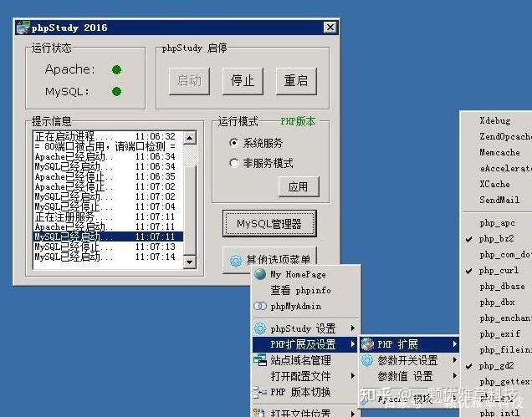Click the 应用 button
The image size is (532, 417).
299,187
